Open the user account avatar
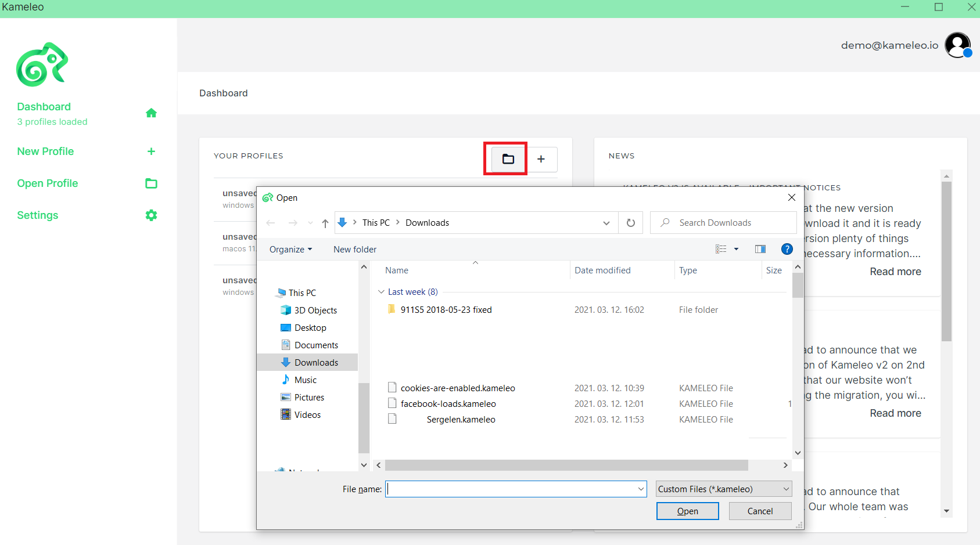Image resolution: width=980 pixels, height=545 pixels. [x=958, y=45]
